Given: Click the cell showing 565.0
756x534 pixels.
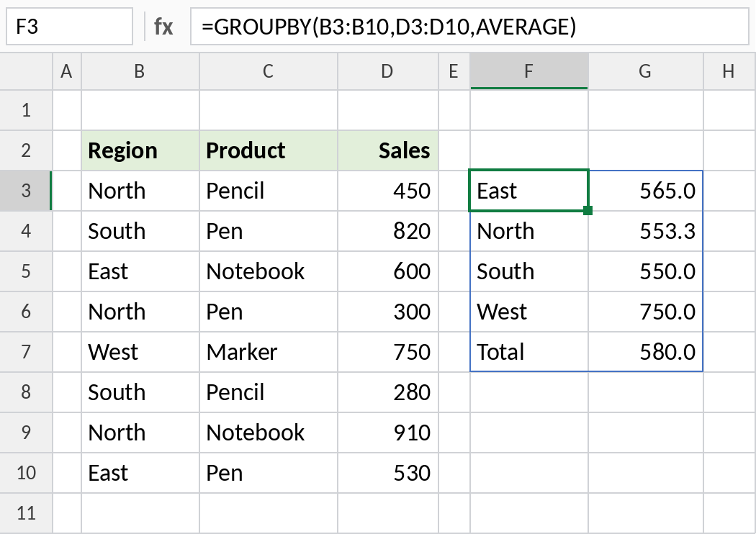Looking at the screenshot, I should click(x=646, y=191).
